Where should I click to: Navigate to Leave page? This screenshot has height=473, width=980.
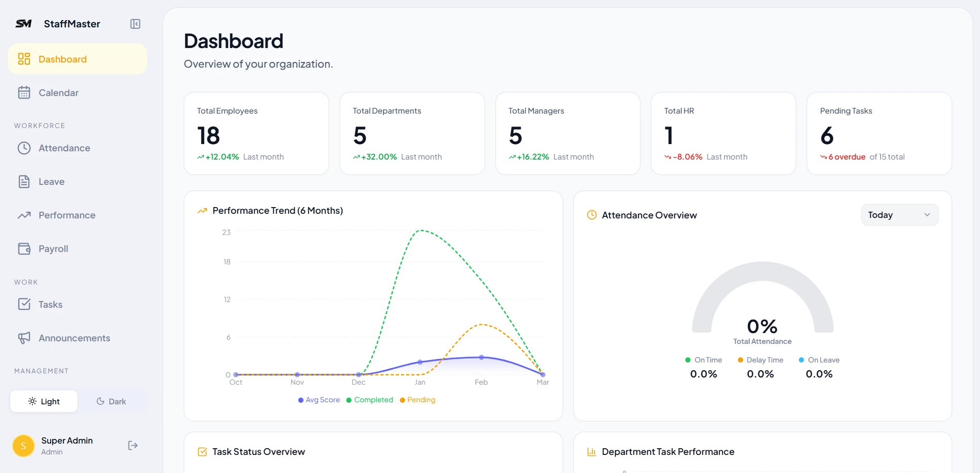pyautogui.click(x=77, y=182)
